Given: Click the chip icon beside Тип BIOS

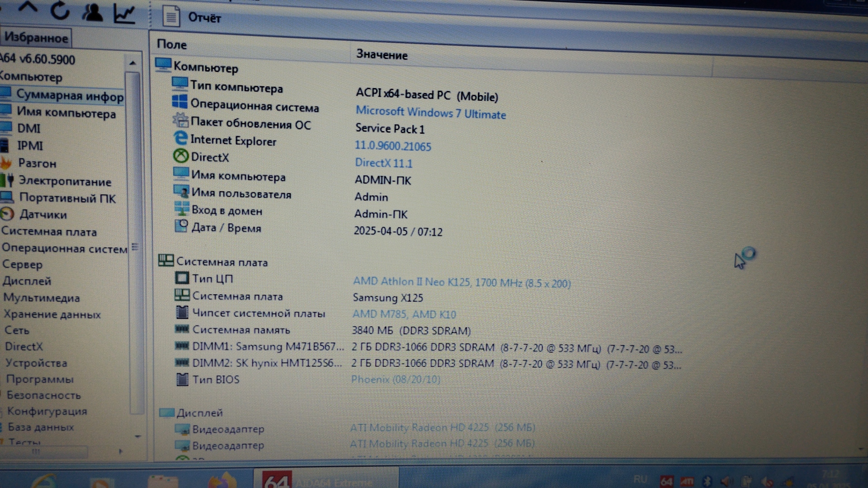Looking at the screenshot, I should (182, 379).
